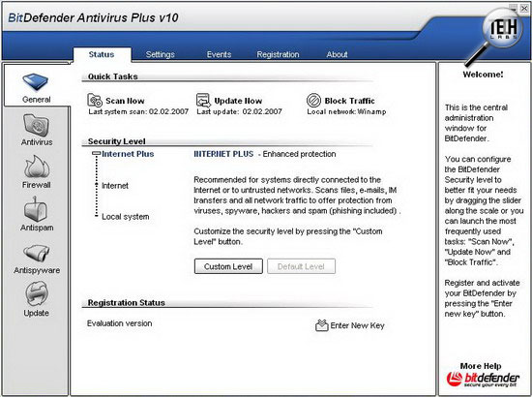
Task: Set security slider to Local system
Action: click(97, 216)
